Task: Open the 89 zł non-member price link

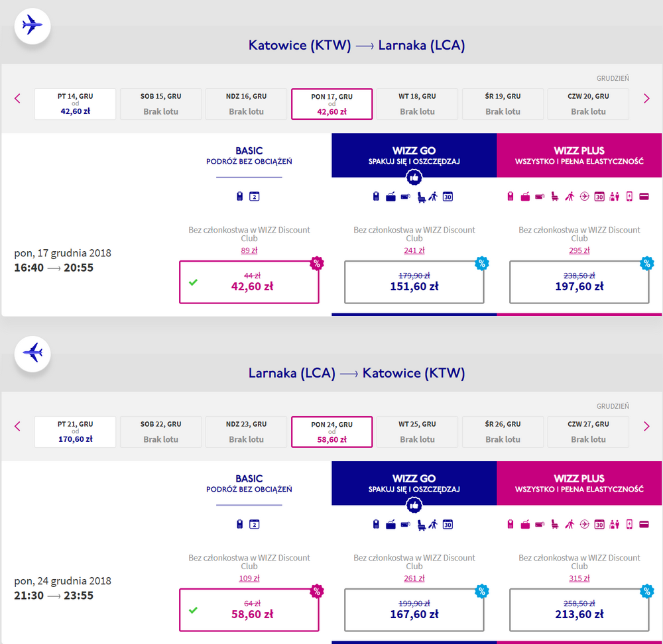Action: click(x=249, y=250)
